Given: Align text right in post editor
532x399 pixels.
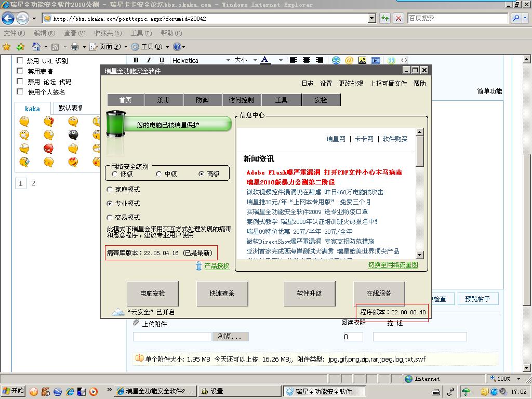Looking at the screenshot, I should tap(320, 60).
